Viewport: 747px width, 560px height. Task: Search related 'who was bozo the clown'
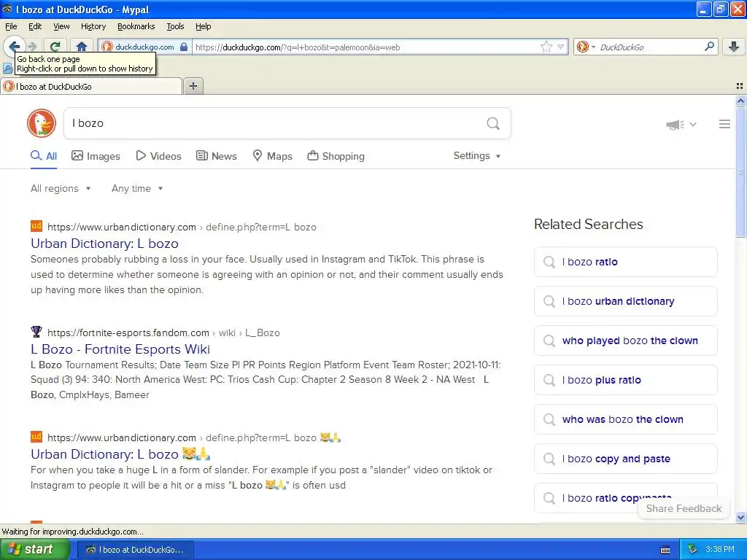625,419
